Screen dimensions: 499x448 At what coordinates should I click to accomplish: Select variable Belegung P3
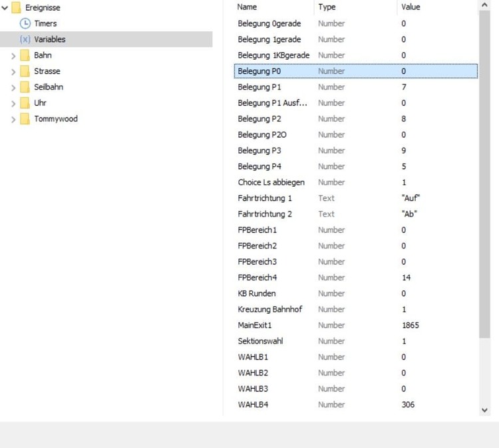(259, 151)
